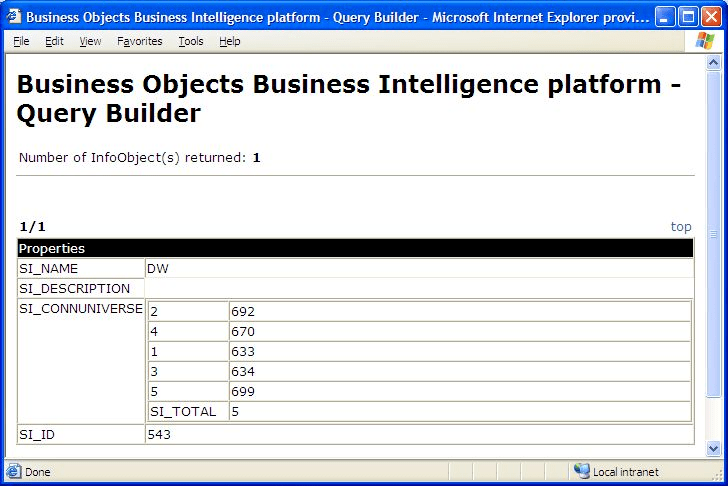Open the View menu

coord(90,41)
